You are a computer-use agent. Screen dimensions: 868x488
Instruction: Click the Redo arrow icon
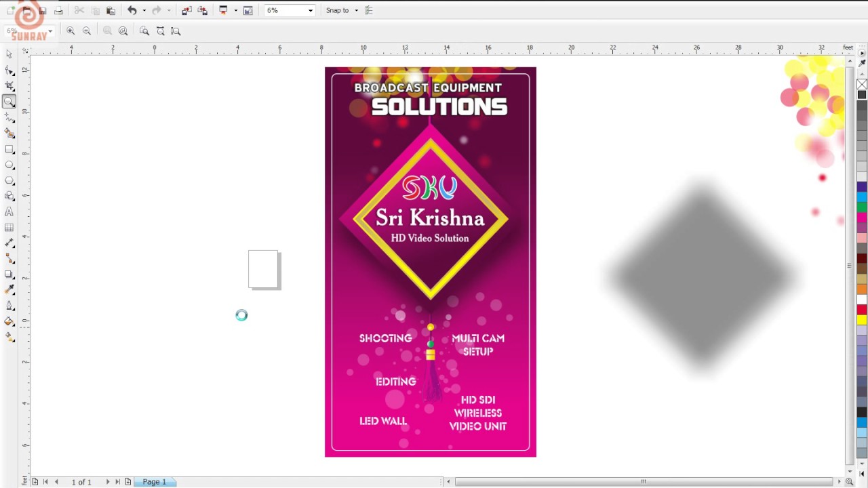click(157, 10)
